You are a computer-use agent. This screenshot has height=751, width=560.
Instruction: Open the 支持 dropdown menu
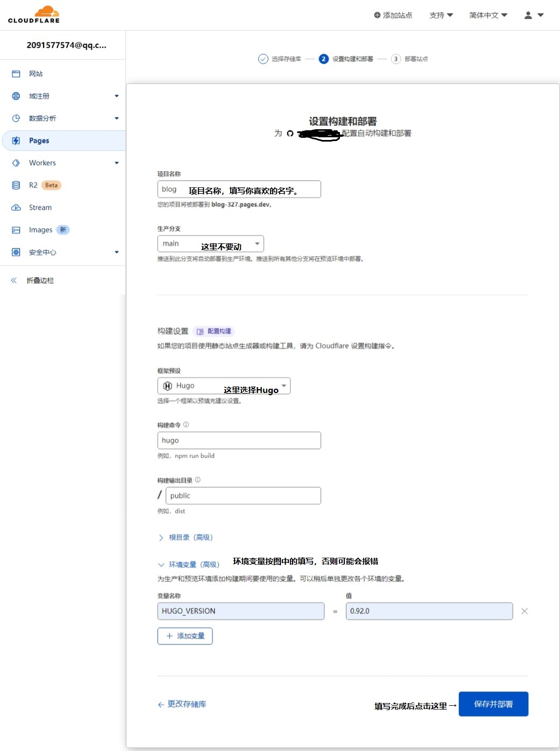point(441,15)
